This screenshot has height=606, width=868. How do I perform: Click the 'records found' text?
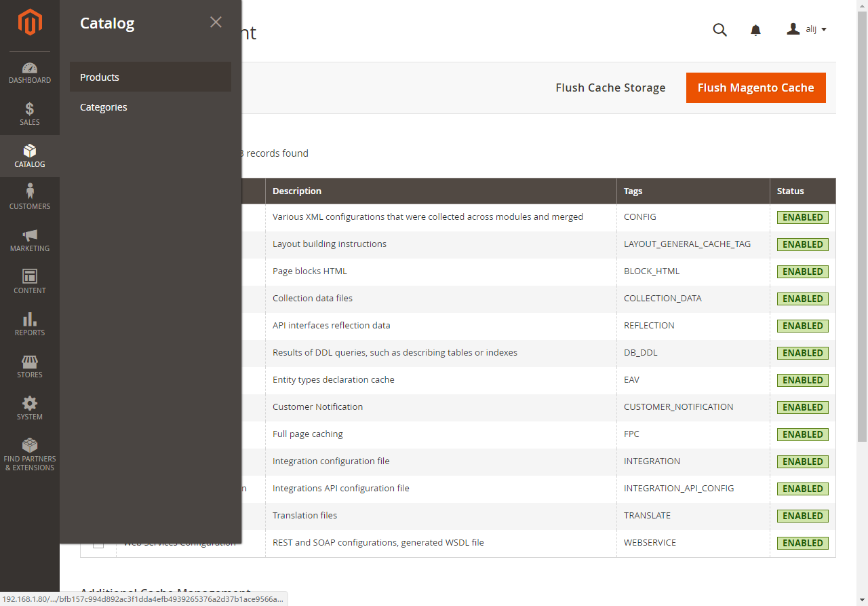pos(277,153)
